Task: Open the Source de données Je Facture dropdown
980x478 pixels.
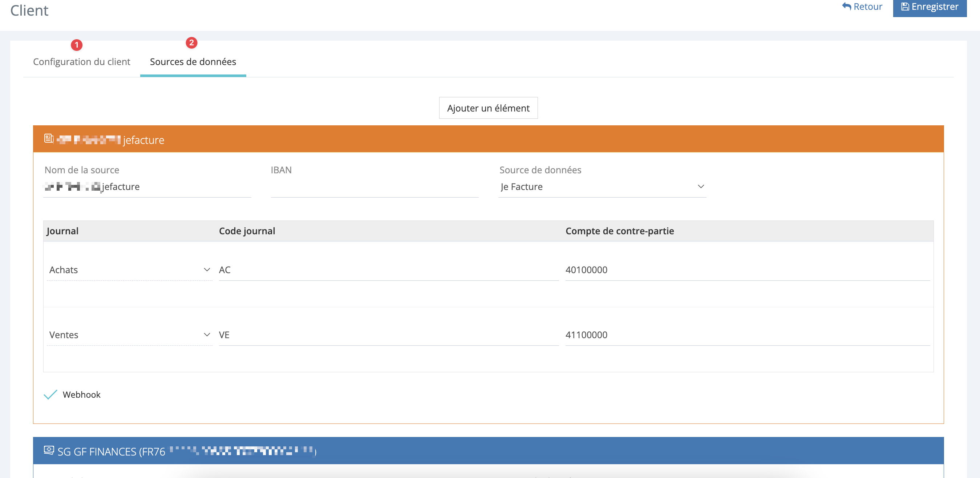Action: [602, 186]
